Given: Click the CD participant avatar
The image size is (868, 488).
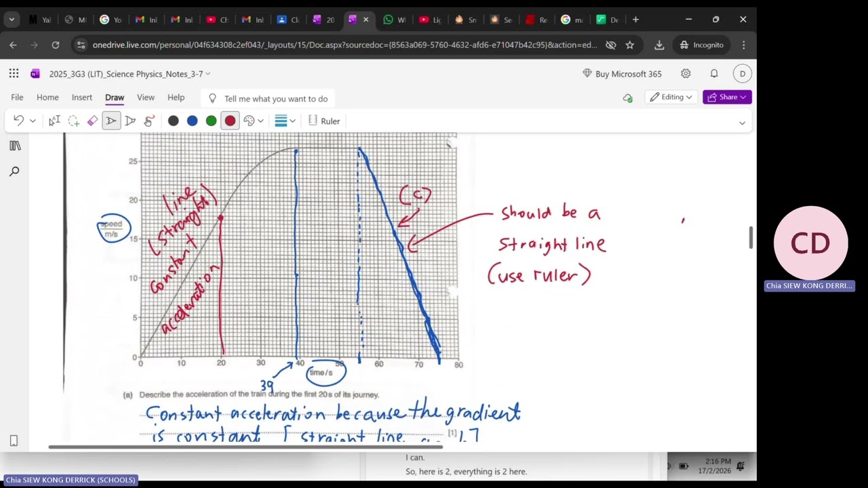Looking at the screenshot, I should [810, 243].
